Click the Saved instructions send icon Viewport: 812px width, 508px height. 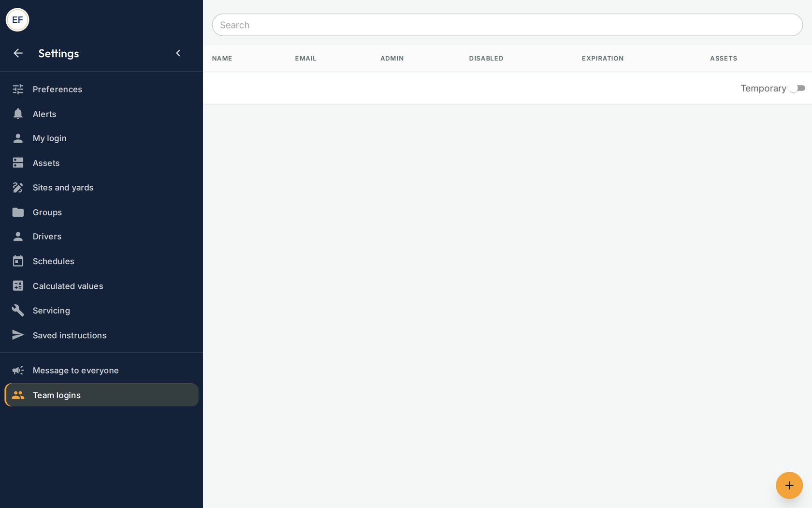(x=18, y=335)
